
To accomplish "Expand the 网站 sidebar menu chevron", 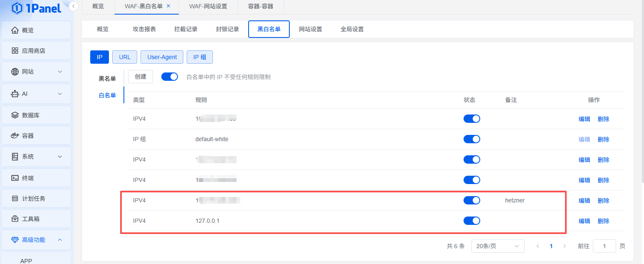I will pyautogui.click(x=60, y=72).
